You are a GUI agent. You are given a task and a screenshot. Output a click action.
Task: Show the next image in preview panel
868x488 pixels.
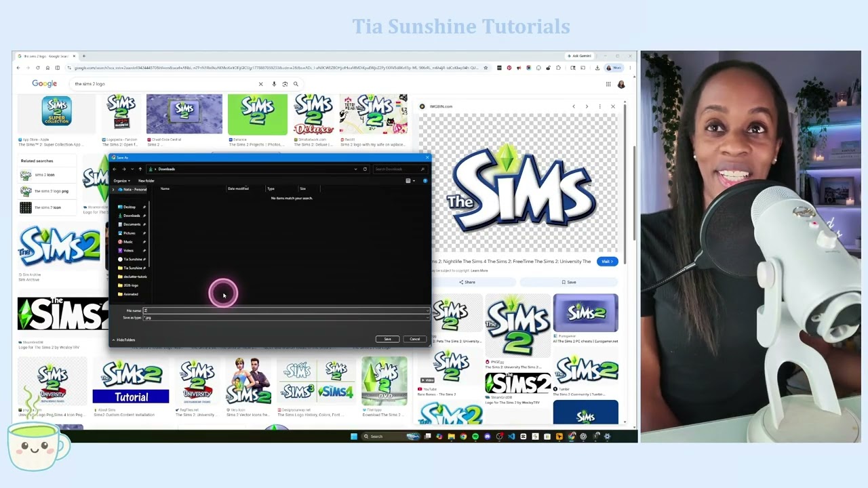587,106
